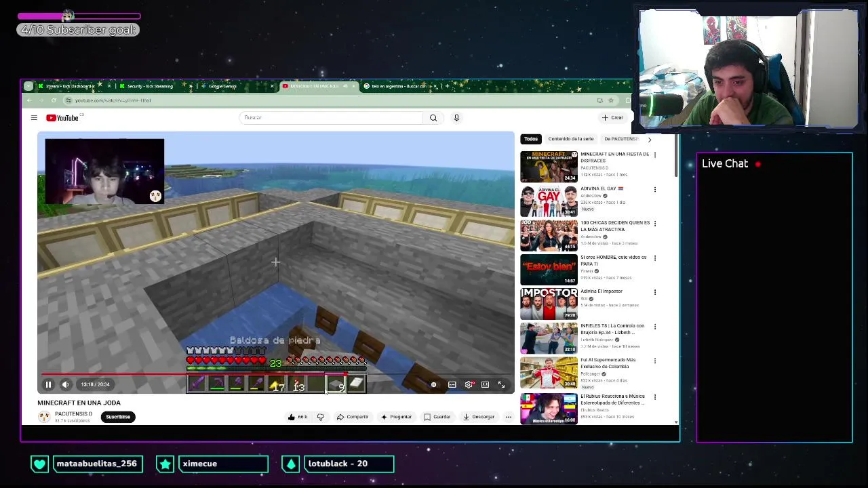The height and width of the screenshot is (488, 868).
Task: Open more actions three-dot menu under video
Action: [x=508, y=417]
